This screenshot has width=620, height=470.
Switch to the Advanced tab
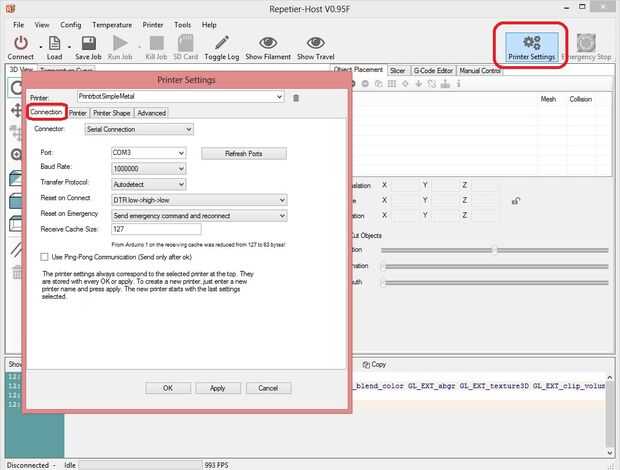151,113
